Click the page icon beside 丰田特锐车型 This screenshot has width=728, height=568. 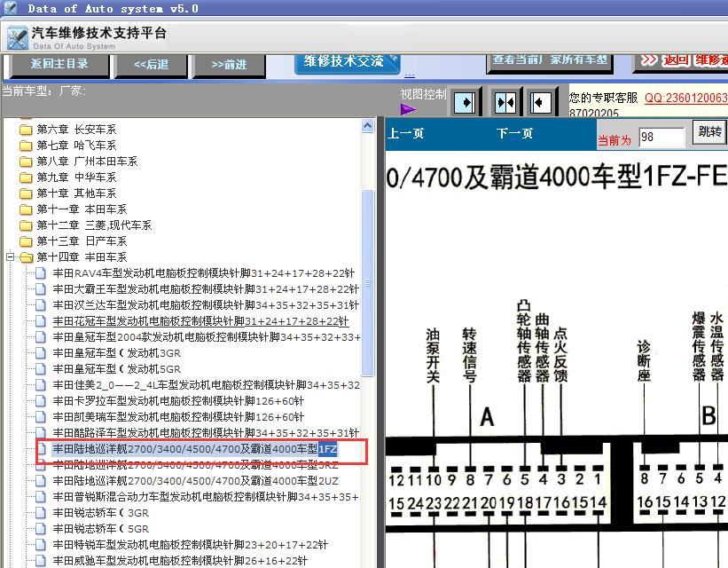click(x=42, y=545)
